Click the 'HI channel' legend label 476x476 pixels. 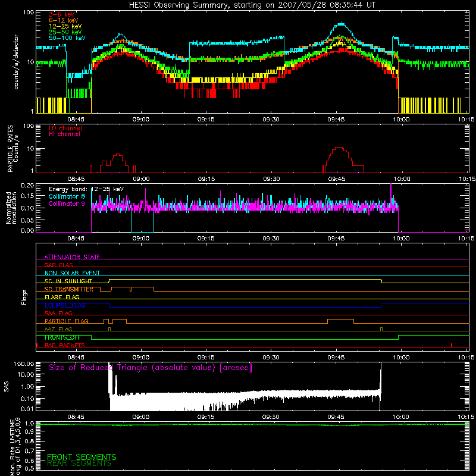pos(64,134)
